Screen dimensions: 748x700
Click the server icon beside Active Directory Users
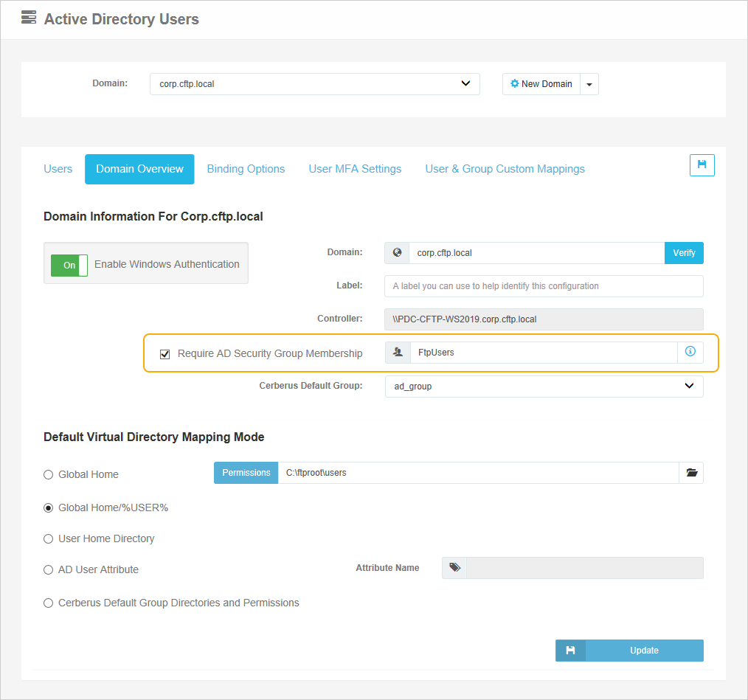(29, 18)
